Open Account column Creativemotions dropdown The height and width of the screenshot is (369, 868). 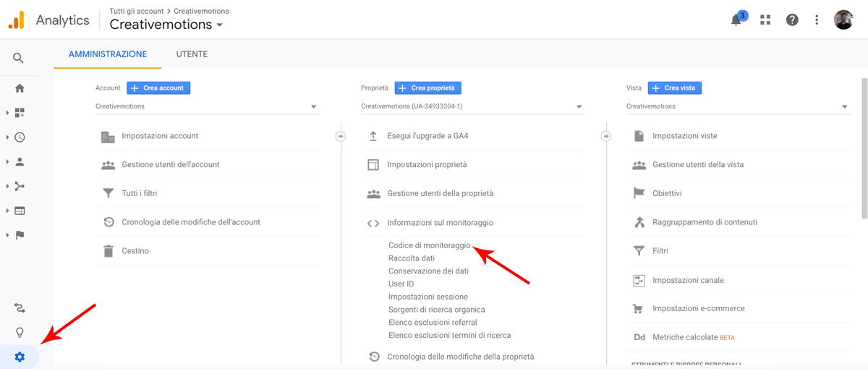coord(207,106)
